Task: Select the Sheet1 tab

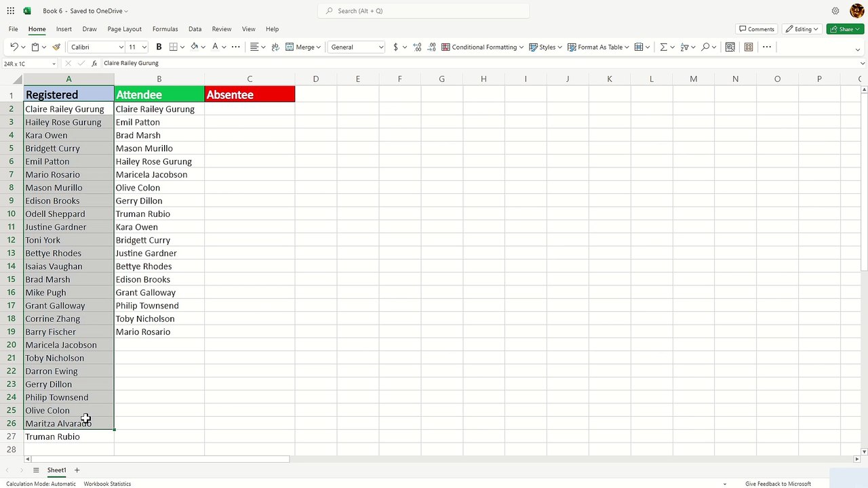Action: [56, 470]
